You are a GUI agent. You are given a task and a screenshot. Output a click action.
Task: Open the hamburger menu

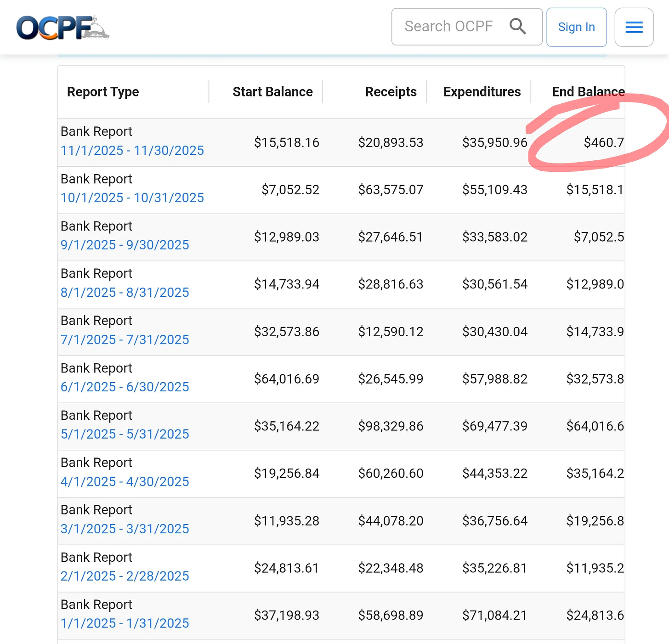coord(634,27)
